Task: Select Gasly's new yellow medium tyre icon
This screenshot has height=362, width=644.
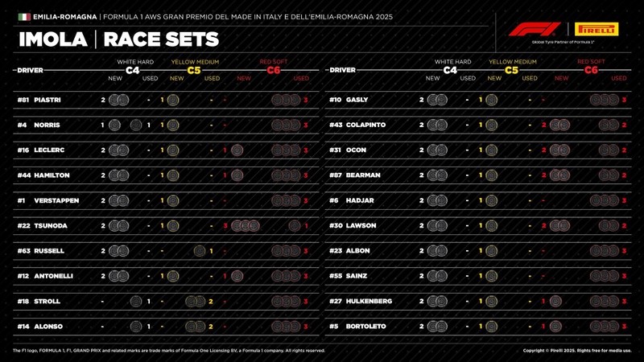Action: pyautogui.click(x=491, y=101)
